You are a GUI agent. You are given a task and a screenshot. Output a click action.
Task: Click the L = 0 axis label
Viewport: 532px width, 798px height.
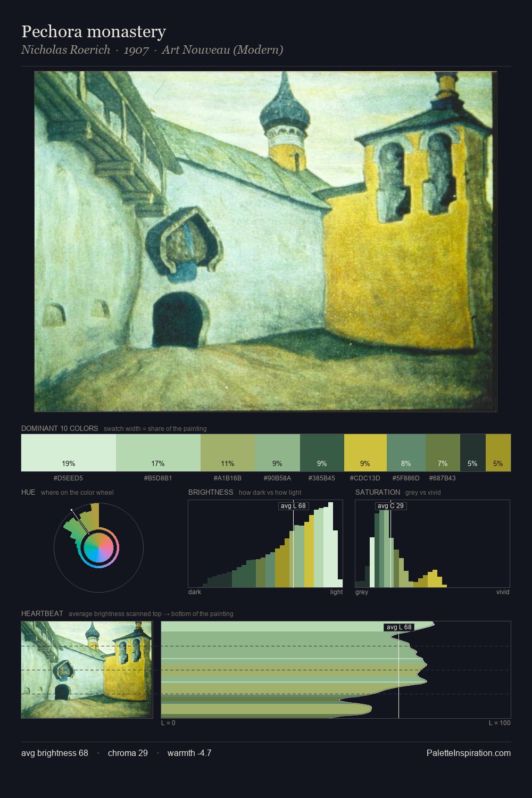(x=168, y=722)
